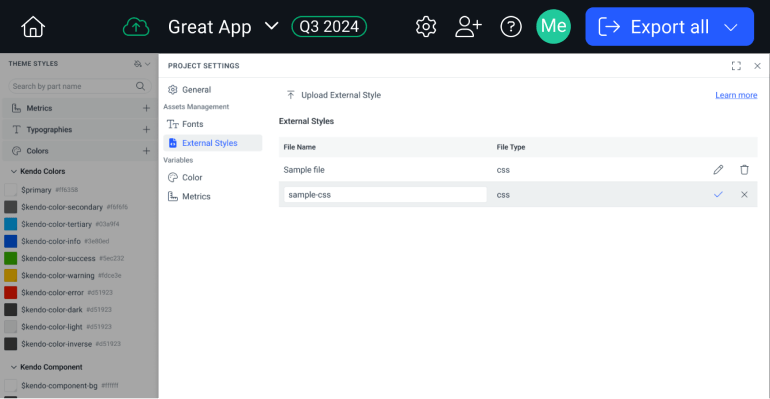This screenshot has height=399, width=770.
Task: Click the sample-css file name input
Action: [385, 195]
